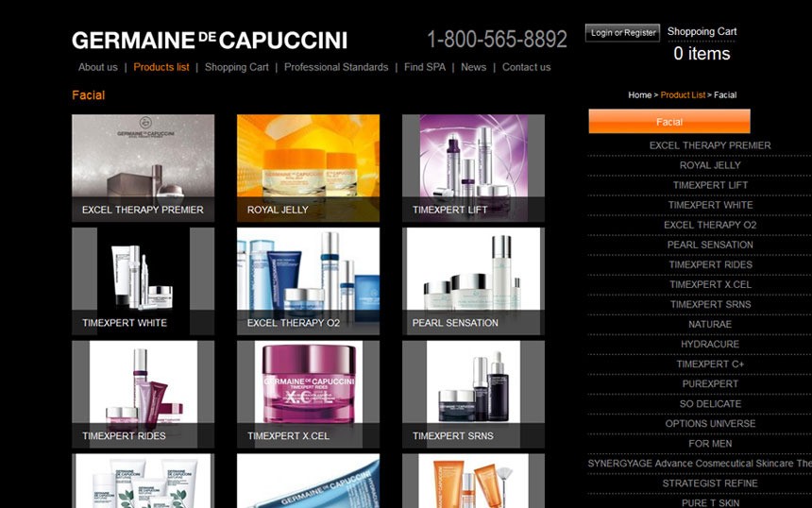Select FOR MEN in the sidebar list
812x508 pixels.
click(710, 444)
